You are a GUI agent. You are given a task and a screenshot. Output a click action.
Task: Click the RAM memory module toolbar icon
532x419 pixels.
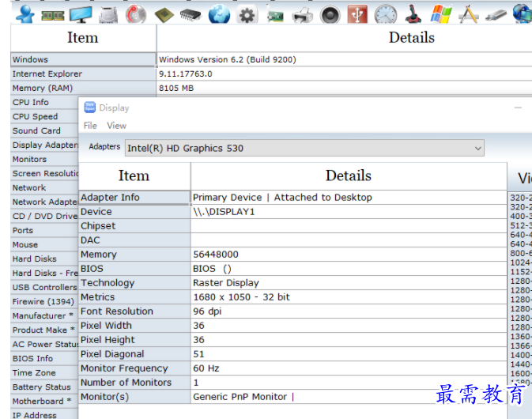tap(53, 15)
